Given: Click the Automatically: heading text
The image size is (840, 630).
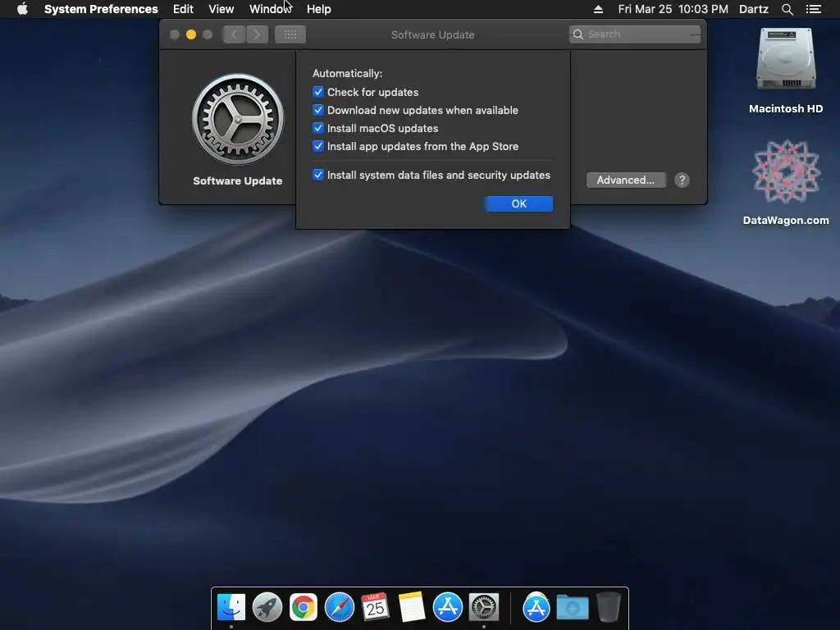Looking at the screenshot, I should point(347,73).
